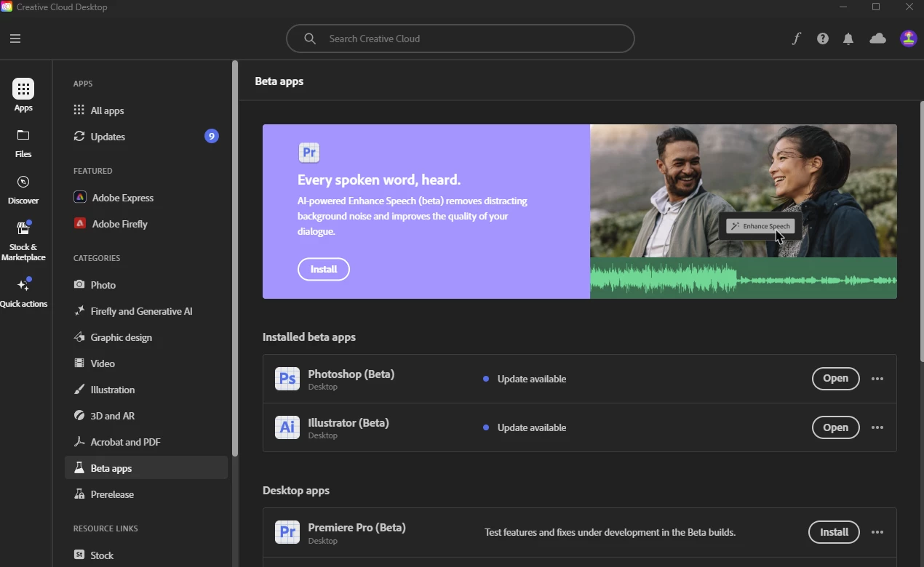Image resolution: width=924 pixels, height=567 pixels.
Task: Click the Premiere Pro icon in the banner
Action: 309,153
